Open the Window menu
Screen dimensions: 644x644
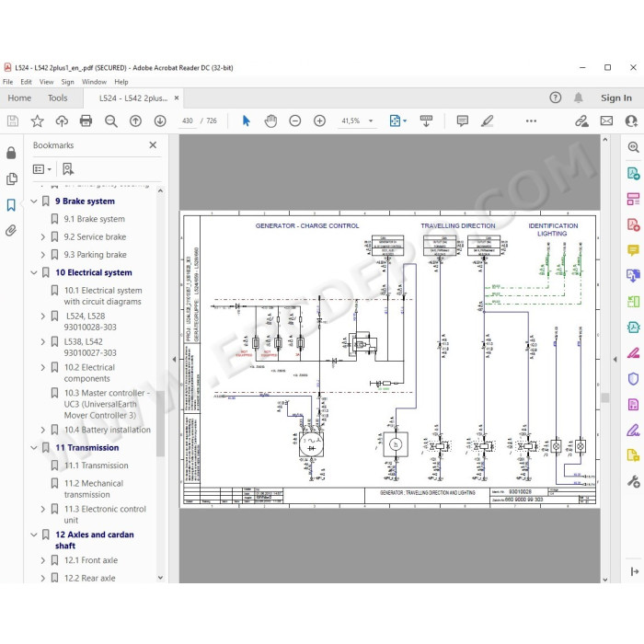(x=94, y=82)
